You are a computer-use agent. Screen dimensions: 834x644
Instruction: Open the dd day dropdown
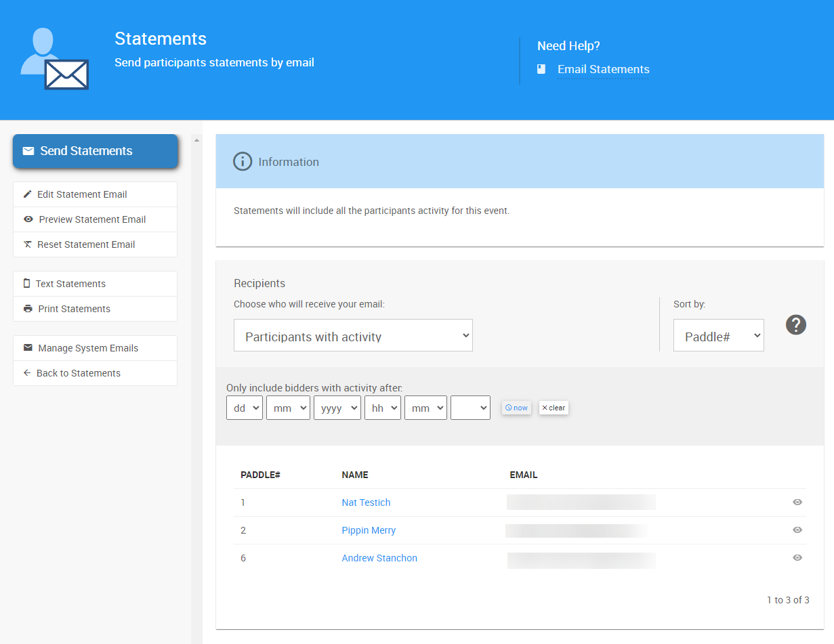[x=244, y=408]
